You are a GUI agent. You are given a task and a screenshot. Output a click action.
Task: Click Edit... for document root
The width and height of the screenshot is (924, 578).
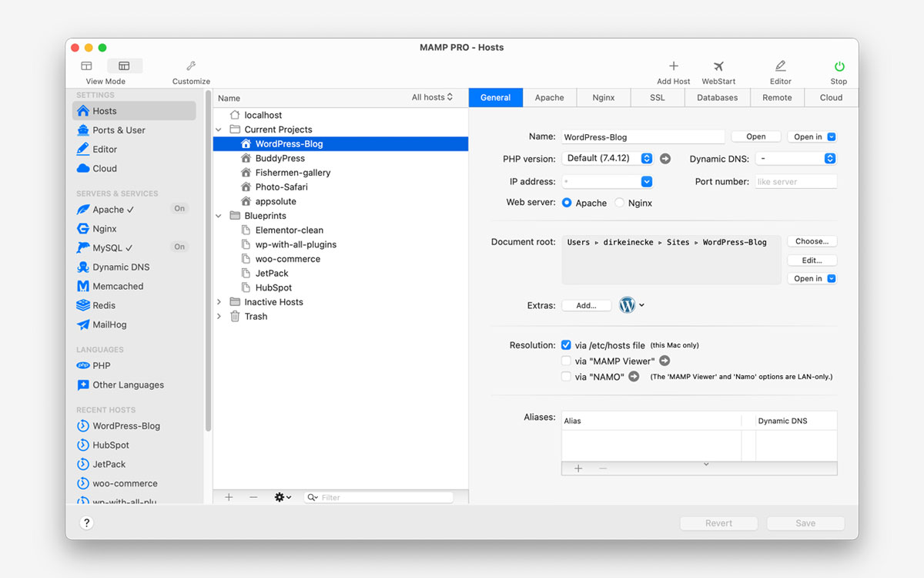click(x=812, y=260)
